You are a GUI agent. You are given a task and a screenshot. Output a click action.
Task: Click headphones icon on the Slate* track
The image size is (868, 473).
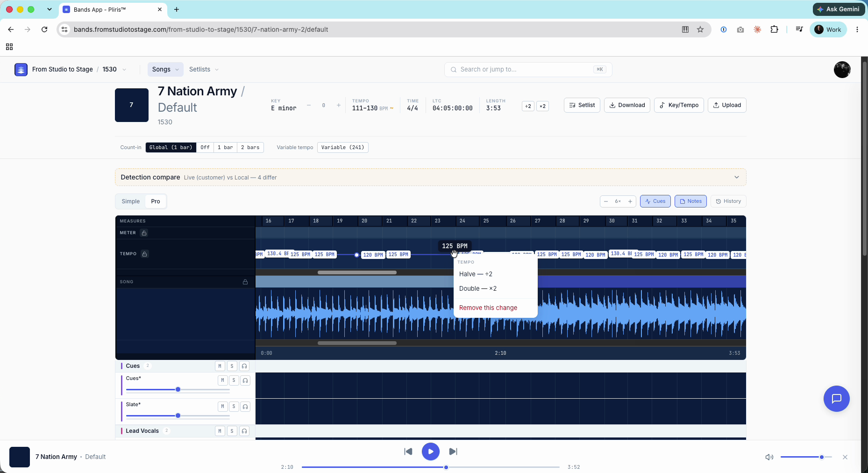(245, 407)
